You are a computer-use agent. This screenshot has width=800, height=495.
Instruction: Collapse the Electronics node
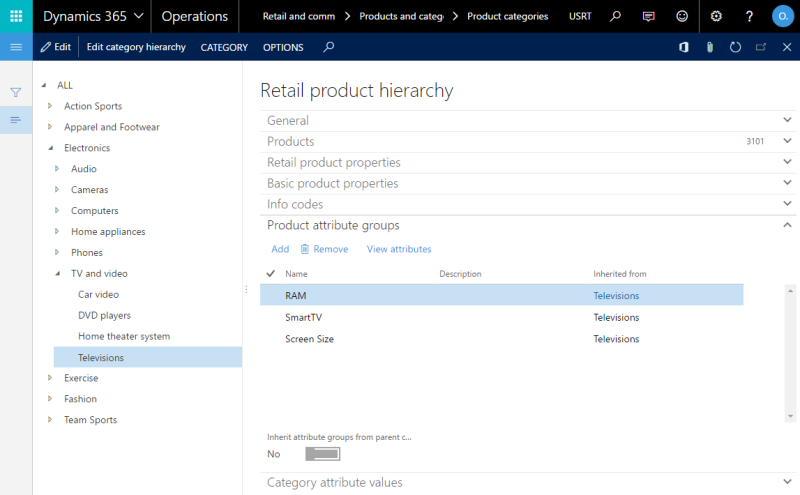click(51, 148)
